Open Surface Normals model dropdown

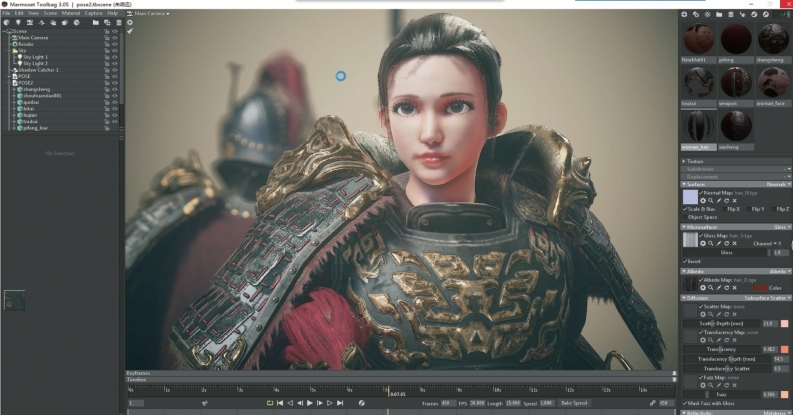pos(778,185)
